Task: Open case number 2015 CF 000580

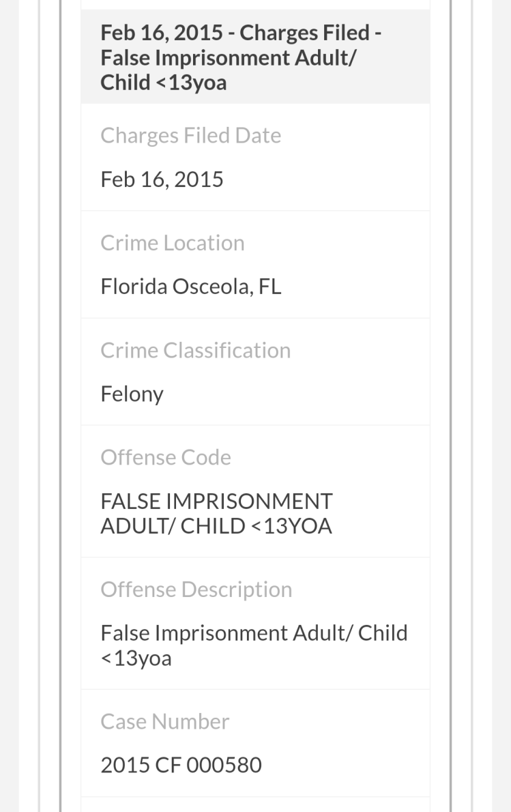Action: click(181, 765)
